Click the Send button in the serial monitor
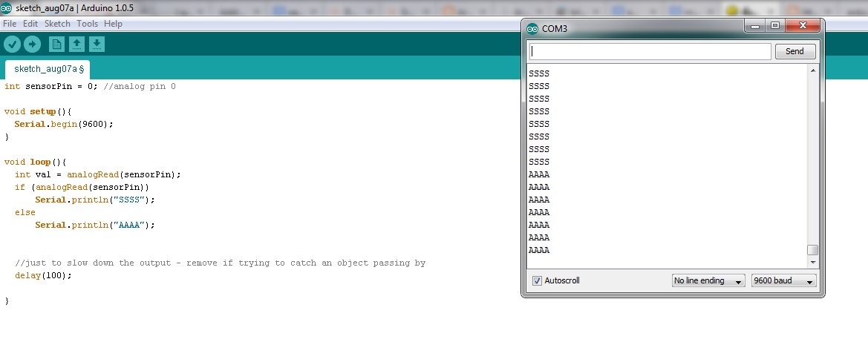 [794, 51]
